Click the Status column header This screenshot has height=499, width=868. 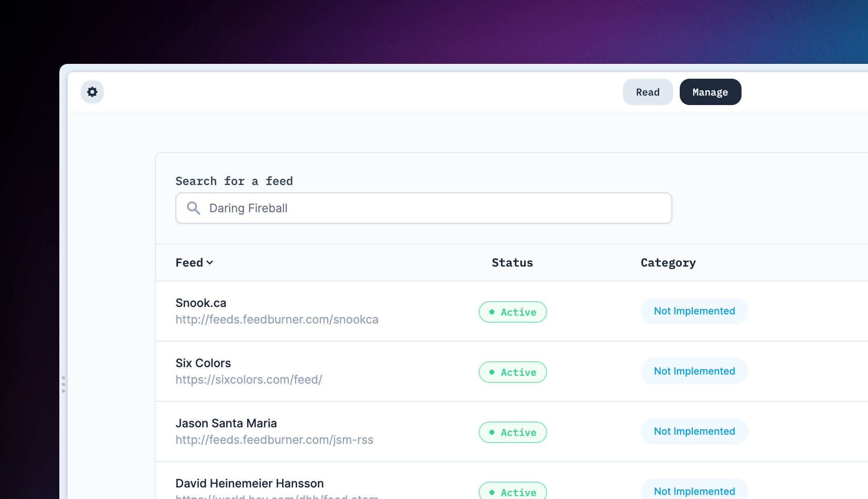click(512, 262)
